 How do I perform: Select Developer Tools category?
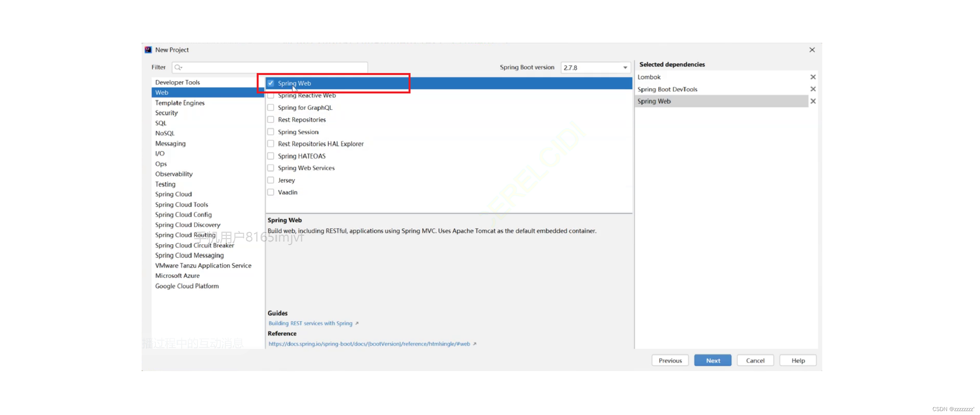208,82
